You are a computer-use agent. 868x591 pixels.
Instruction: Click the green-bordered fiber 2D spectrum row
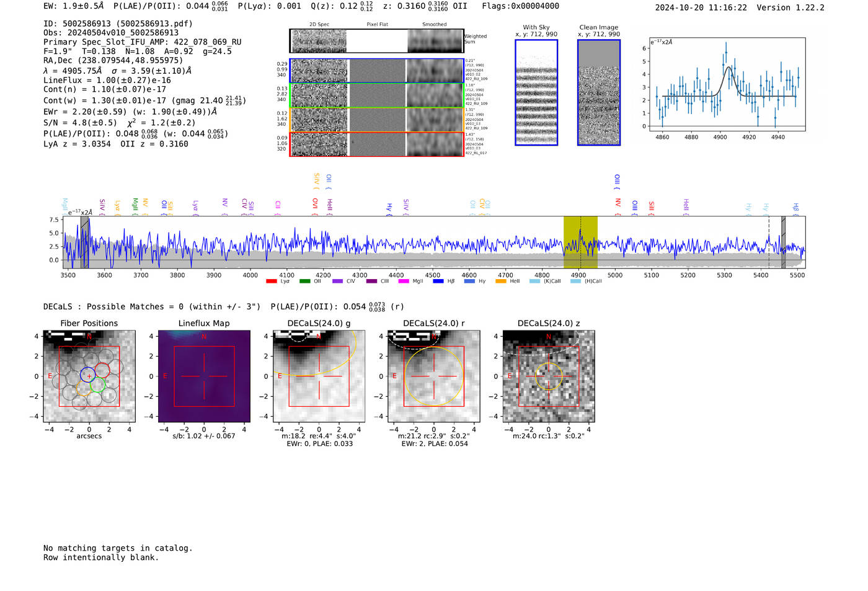pyautogui.click(x=377, y=96)
